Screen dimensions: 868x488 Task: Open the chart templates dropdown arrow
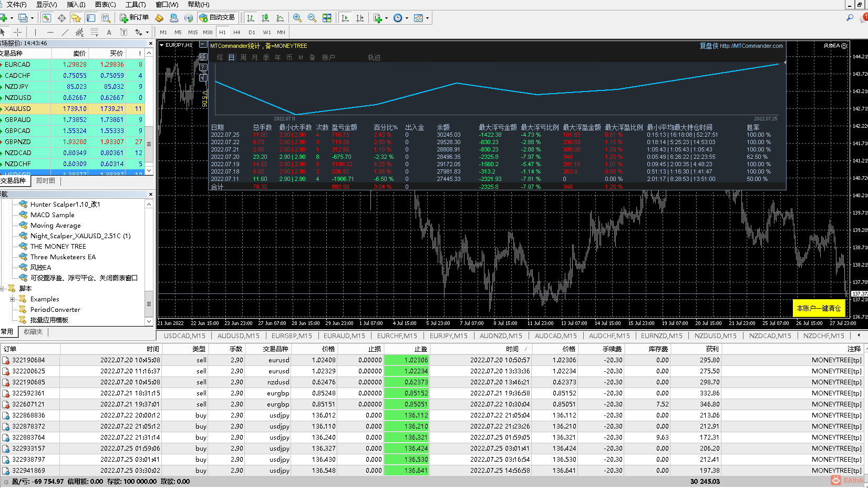[427, 18]
